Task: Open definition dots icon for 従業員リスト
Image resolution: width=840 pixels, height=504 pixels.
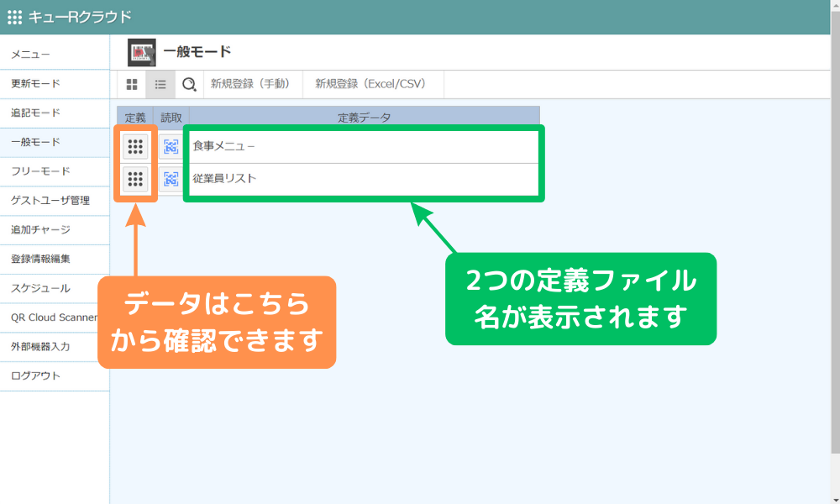Action: pos(135,179)
